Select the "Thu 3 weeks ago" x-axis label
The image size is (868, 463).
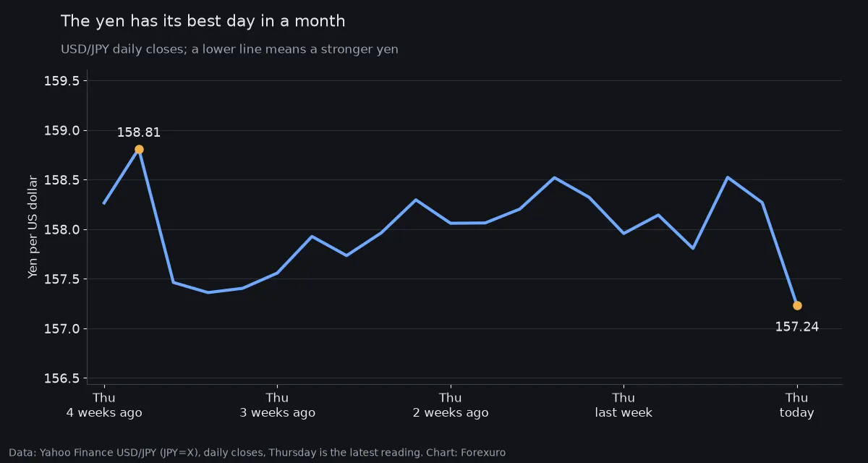pos(277,405)
